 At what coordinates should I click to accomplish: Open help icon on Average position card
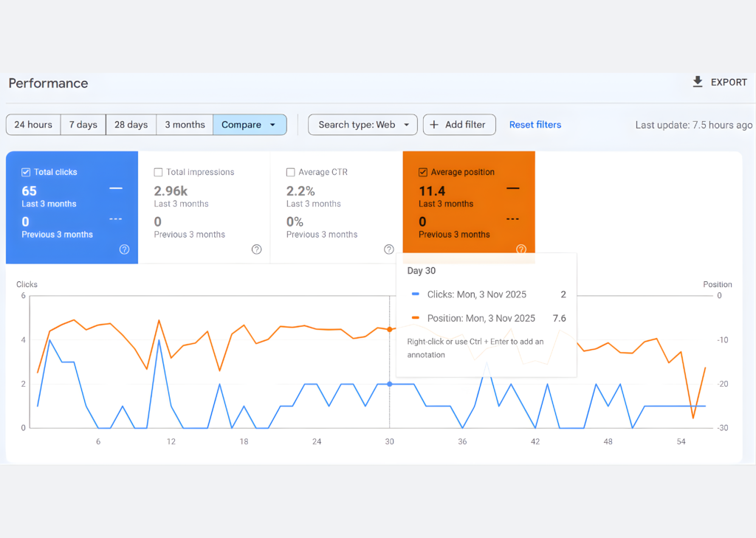tap(521, 249)
